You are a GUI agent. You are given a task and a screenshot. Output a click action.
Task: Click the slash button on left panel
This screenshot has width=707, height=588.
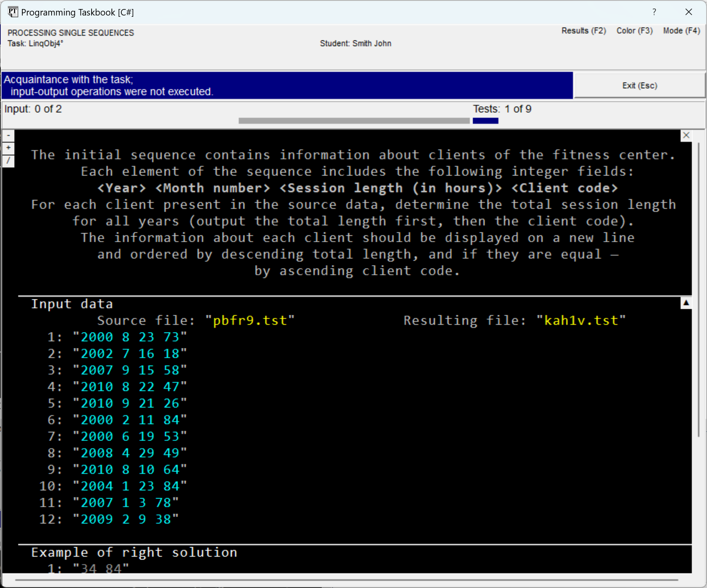(x=8, y=161)
